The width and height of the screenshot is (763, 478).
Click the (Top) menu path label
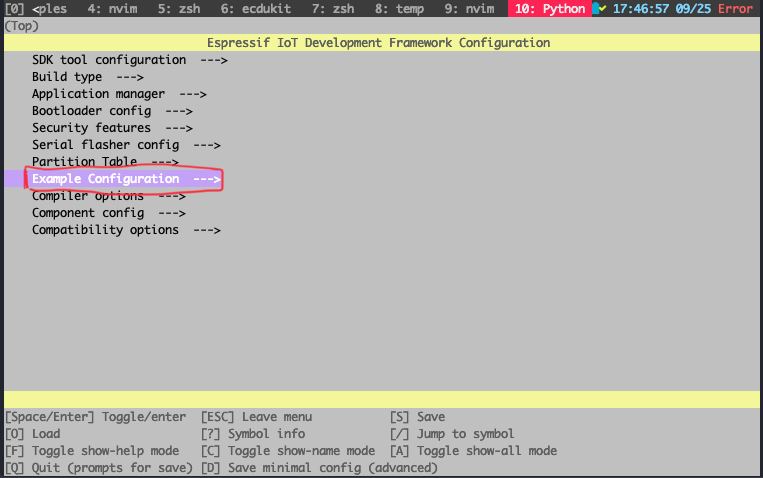click(21, 26)
